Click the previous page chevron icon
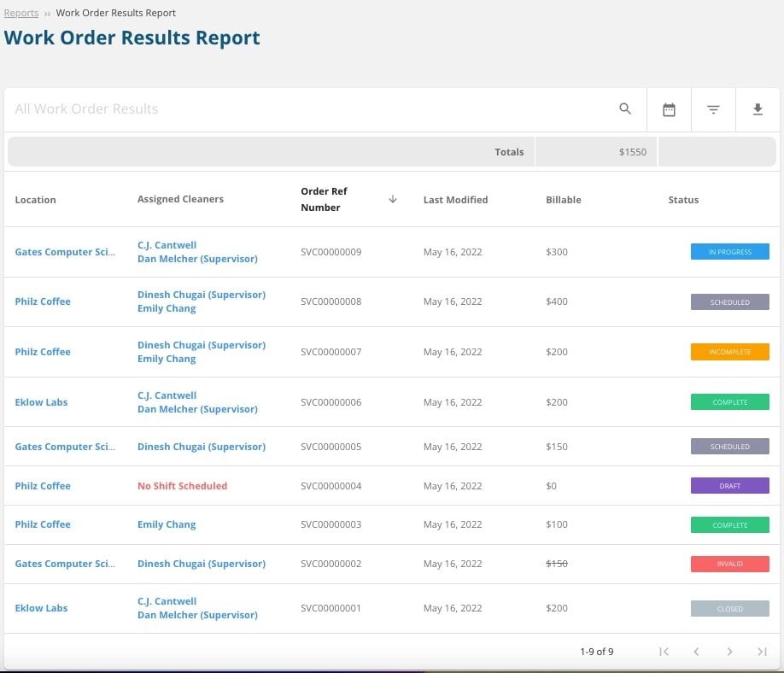The image size is (784, 673). click(696, 652)
